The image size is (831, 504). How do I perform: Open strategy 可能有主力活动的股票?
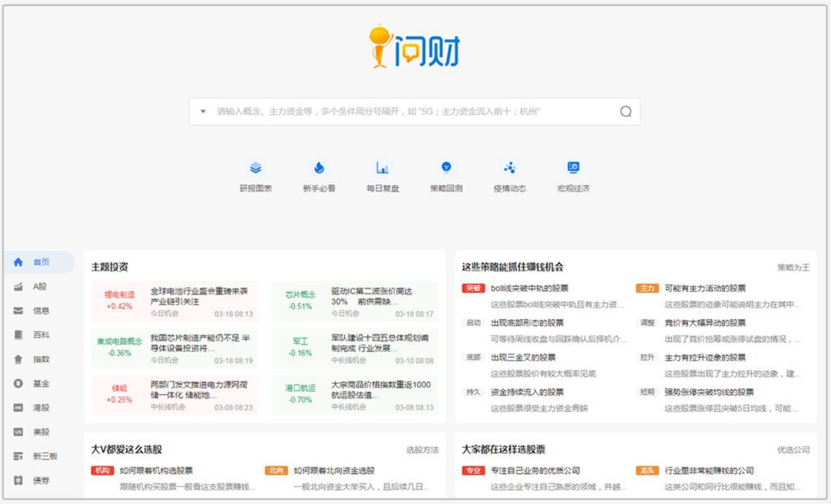(x=705, y=288)
